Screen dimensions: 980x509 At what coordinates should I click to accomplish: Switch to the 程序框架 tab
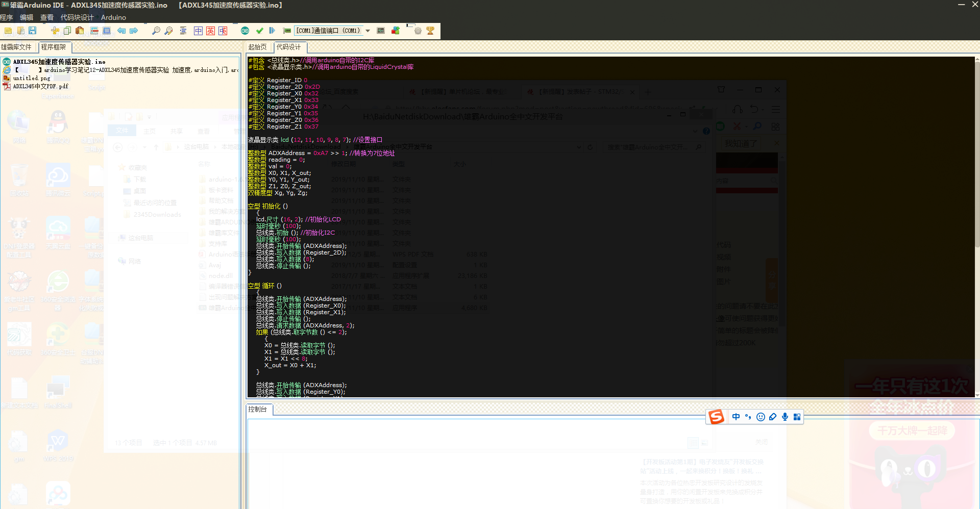[x=55, y=47]
